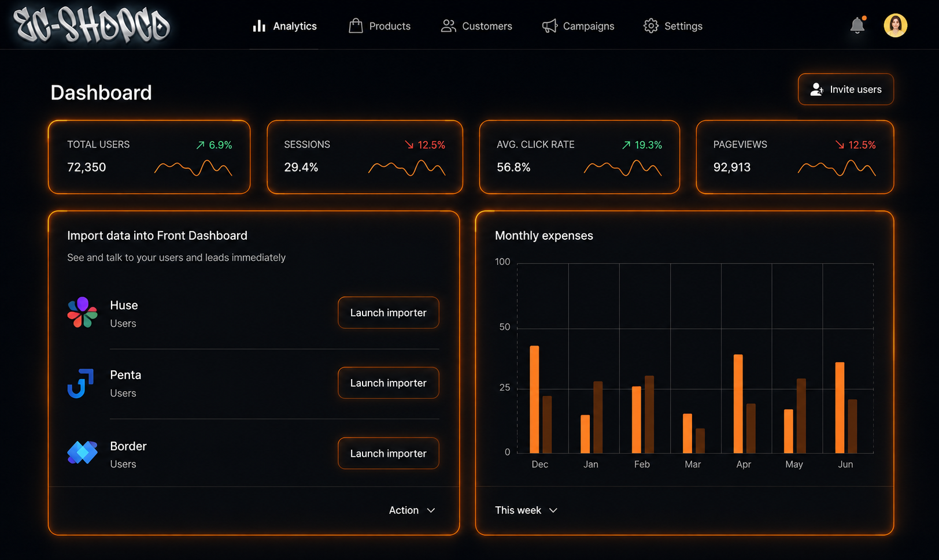This screenshot has width=939, height=560.
Task: Click the green up arrow beside 6.9%
Action: click(x=200, y=145)
